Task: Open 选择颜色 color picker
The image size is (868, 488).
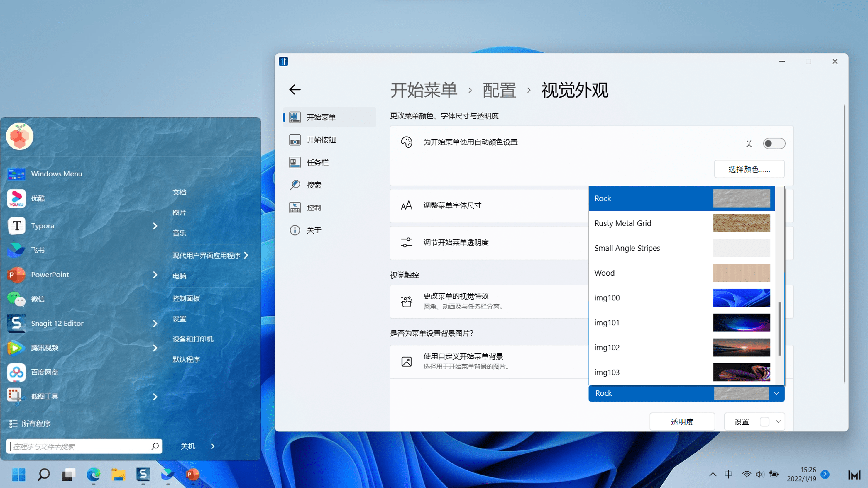Action: pyautogui.click(x=749, y=169)
